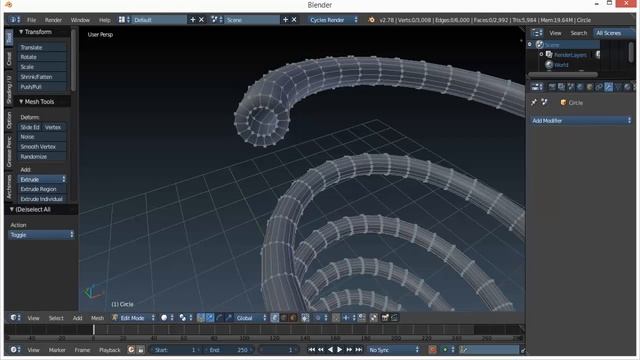This screenshot has height=360, width=640.
Task: Open the timeline Frame menu
Action: pyautogui.click(x=82, y=350)
